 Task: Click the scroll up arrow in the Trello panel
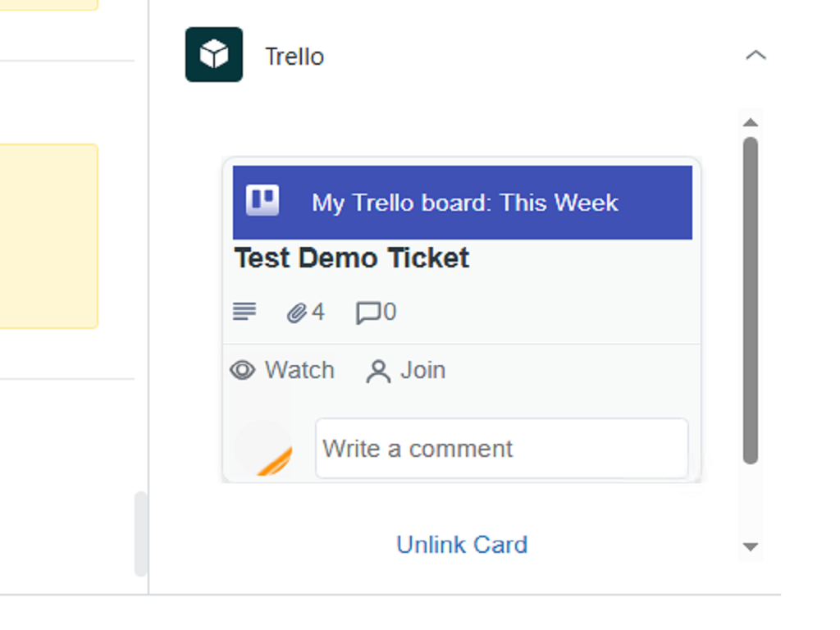[x=750, y=123]
